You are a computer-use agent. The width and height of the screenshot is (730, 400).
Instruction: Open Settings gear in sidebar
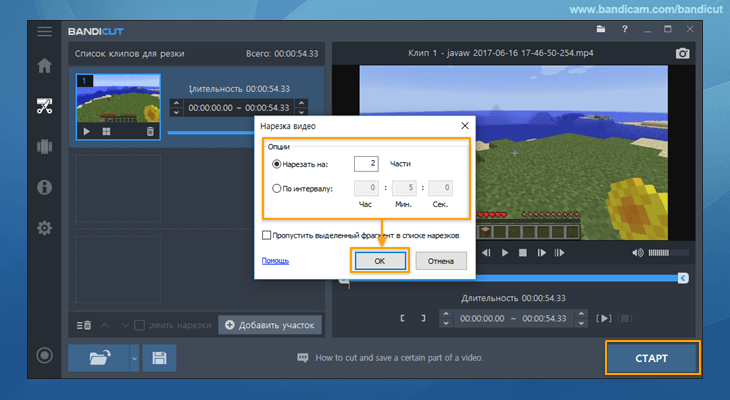44,228
